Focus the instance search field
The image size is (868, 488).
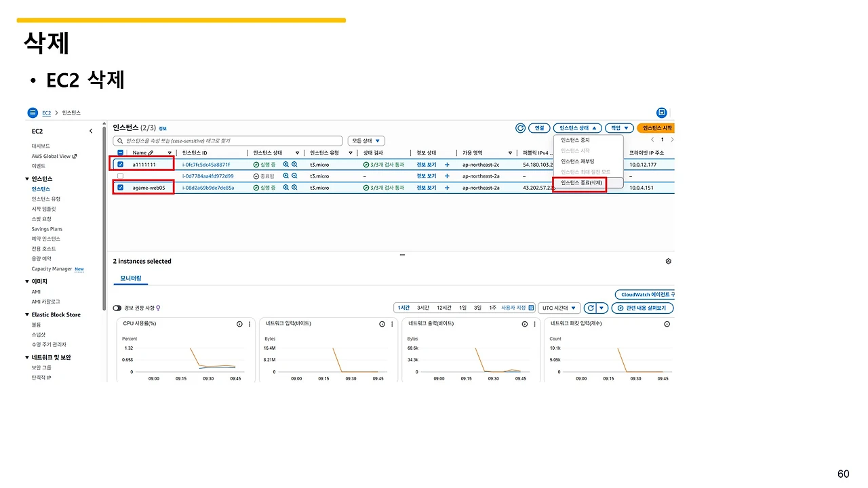pos(229,141)
